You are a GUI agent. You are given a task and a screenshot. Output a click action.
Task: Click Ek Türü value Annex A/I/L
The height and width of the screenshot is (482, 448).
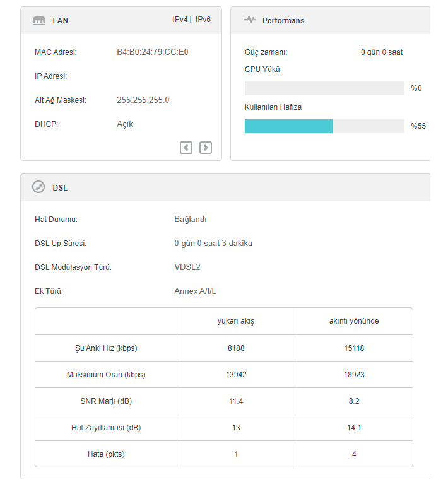195,291
